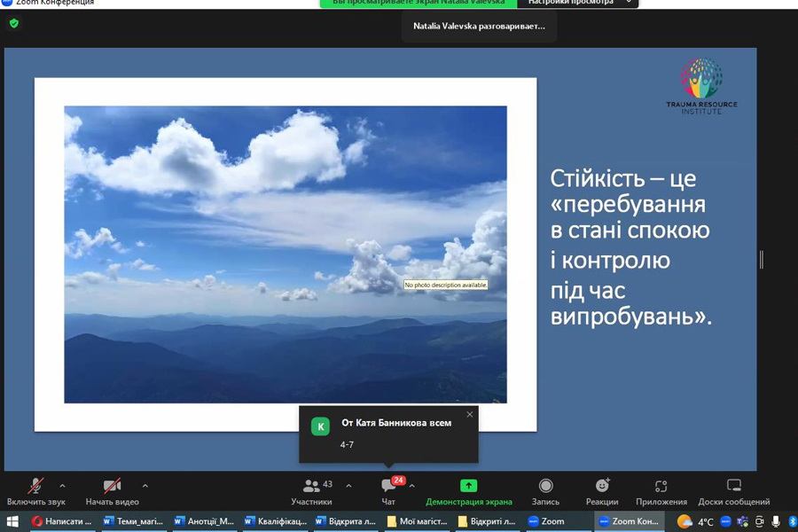This screenshot has width=798, height=532.
Task: Unmute microphone with Включить звук icon
Action: click(x=35, y=487)
